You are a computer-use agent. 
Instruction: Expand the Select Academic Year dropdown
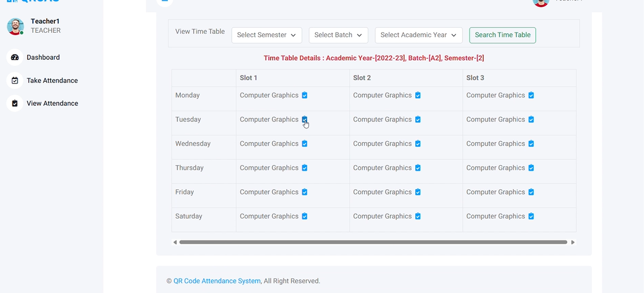[418, 35]
